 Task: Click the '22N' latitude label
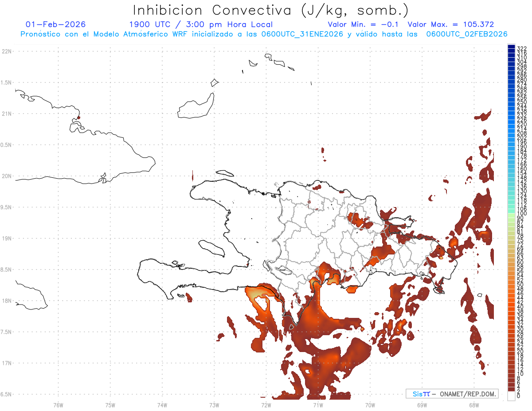tap(7, 51)
